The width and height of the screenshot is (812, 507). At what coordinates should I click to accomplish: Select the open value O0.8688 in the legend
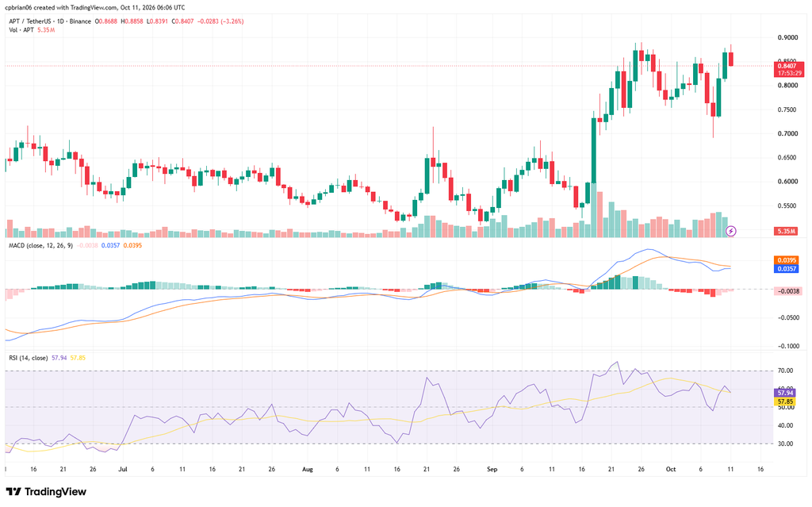pos(106,21)
